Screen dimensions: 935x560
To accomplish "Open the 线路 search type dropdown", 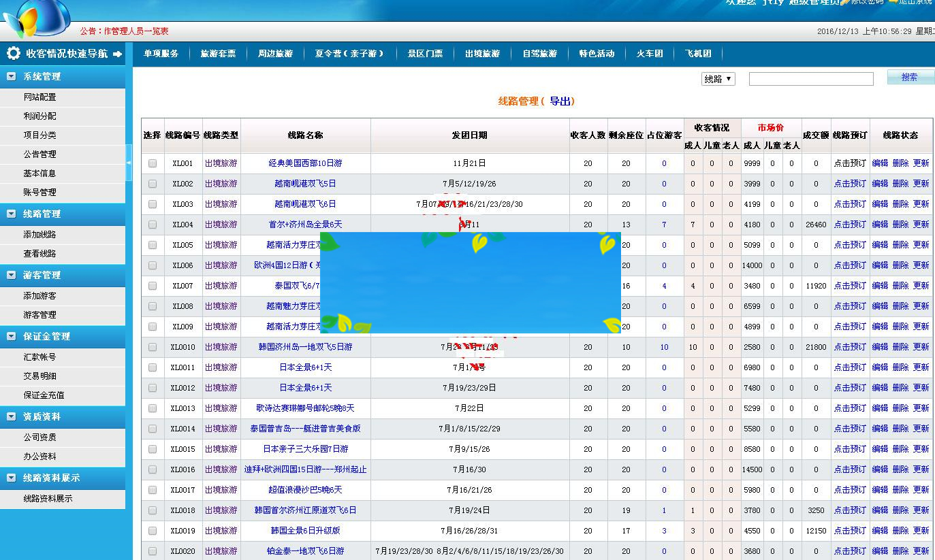I will tap(718, 79).
